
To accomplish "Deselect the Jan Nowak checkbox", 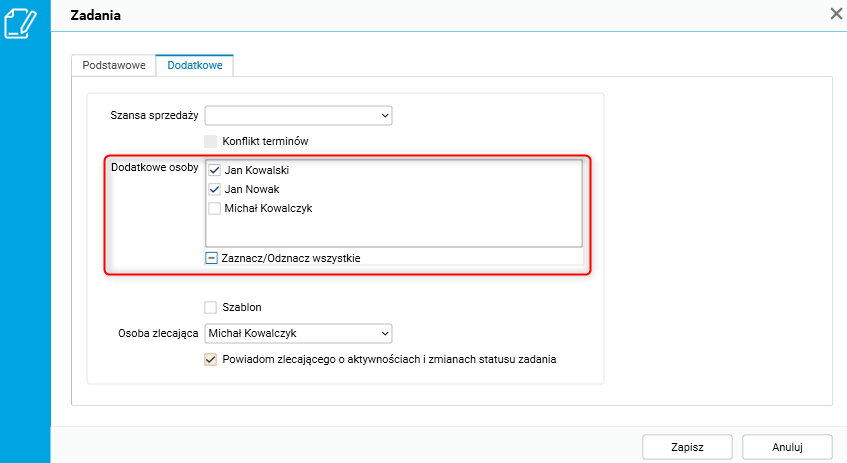I will (x=214, y=190).
